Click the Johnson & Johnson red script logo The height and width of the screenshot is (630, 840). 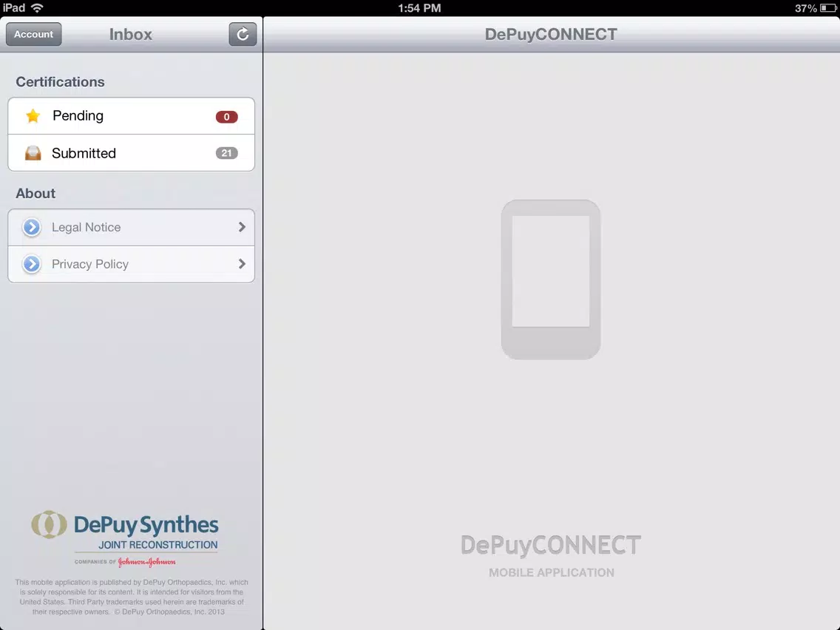147,562
